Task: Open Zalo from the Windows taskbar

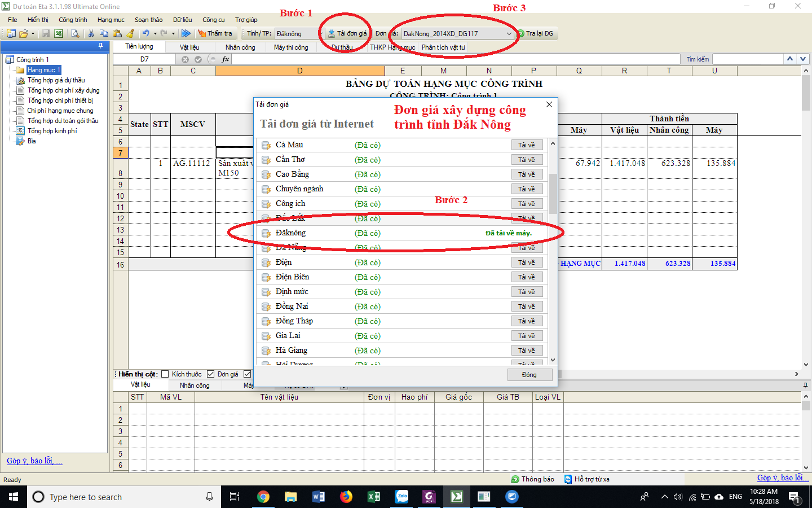Action: pyautogui.click(x=401, y=497)
